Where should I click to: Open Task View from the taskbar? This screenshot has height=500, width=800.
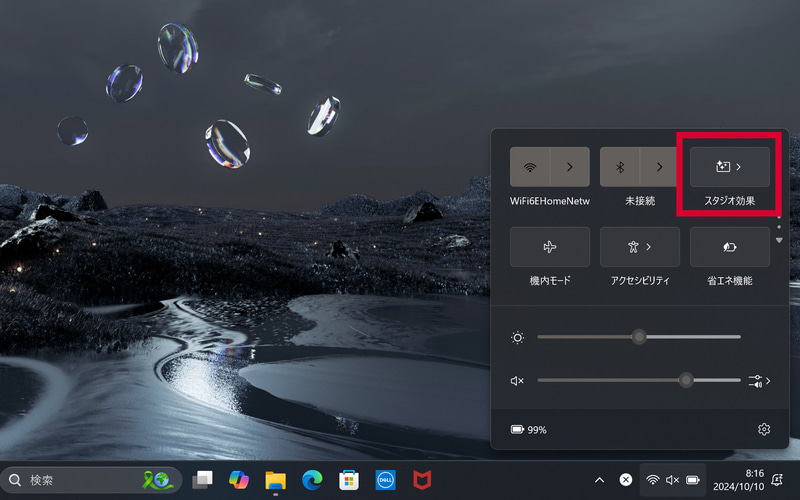pyautogui.click(x=203, y=480)
